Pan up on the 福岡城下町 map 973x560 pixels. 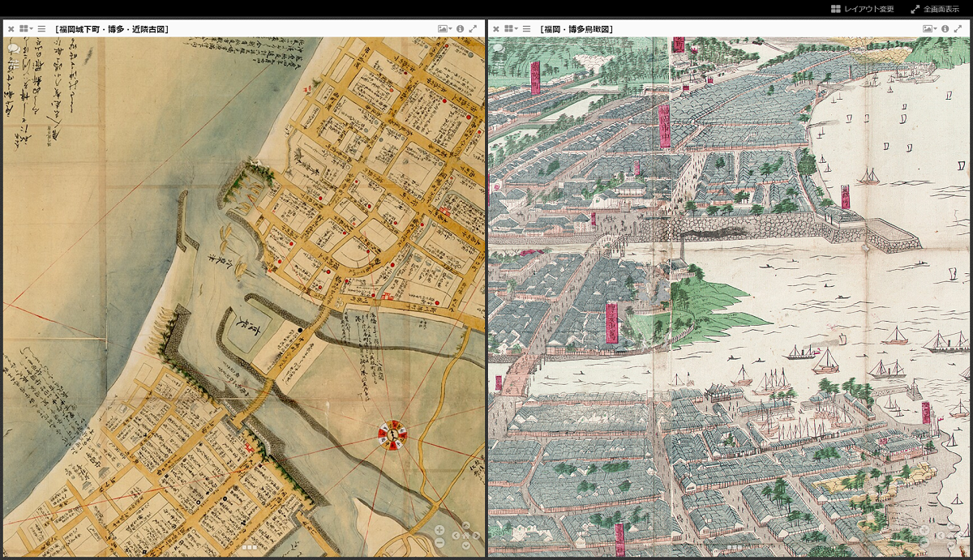point(466,526)
